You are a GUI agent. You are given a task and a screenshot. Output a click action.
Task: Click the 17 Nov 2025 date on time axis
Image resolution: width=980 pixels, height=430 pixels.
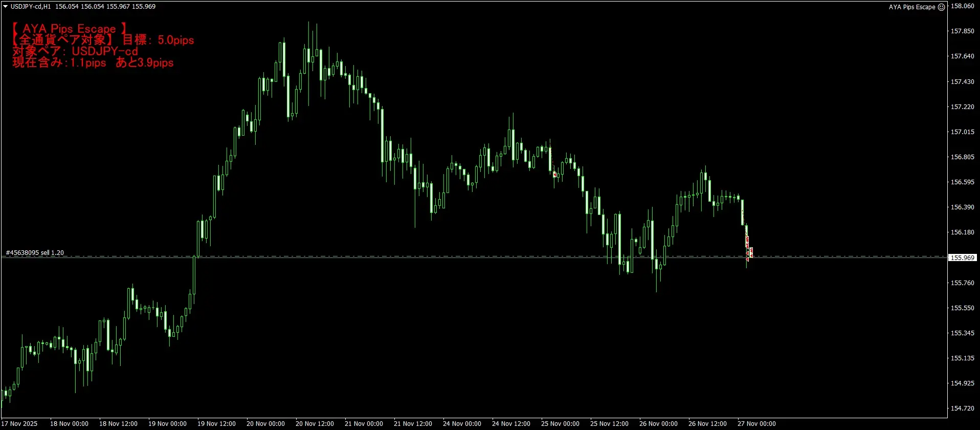(20, 424)
